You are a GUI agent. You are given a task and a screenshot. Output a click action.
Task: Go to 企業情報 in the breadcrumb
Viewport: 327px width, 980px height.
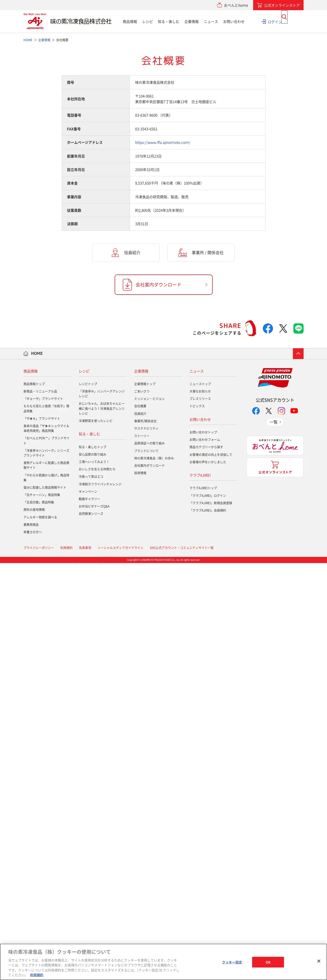[x=44, y=40]
